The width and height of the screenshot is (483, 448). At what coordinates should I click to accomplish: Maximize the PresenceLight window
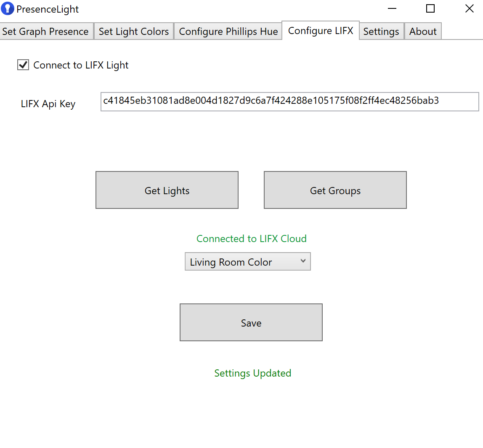(x=430, y=8)
